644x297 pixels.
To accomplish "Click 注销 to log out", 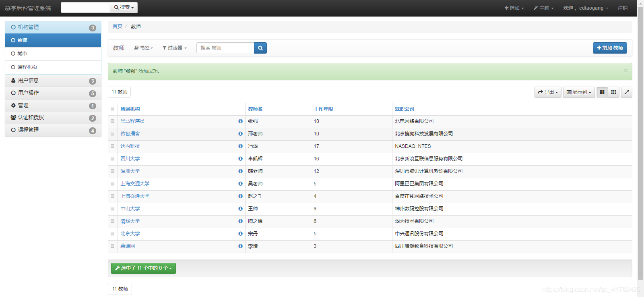I will pyautogui.click(x=622, y=8).
